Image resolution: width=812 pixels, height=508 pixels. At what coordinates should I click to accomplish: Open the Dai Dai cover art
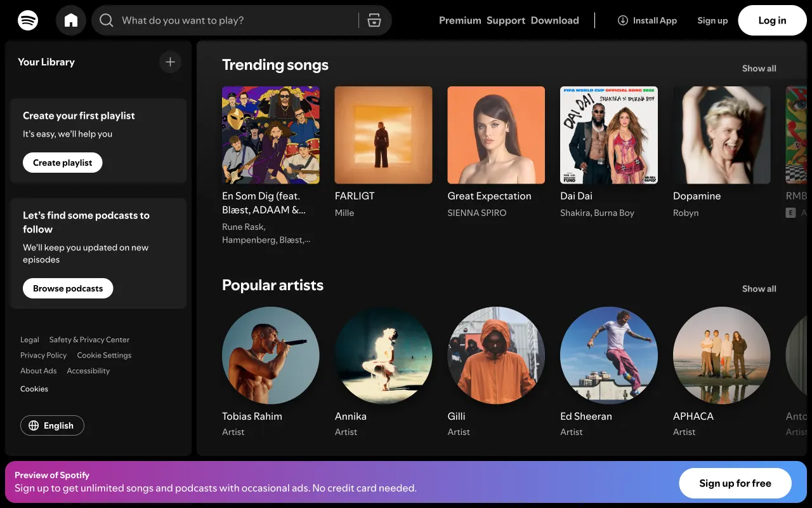609,135
